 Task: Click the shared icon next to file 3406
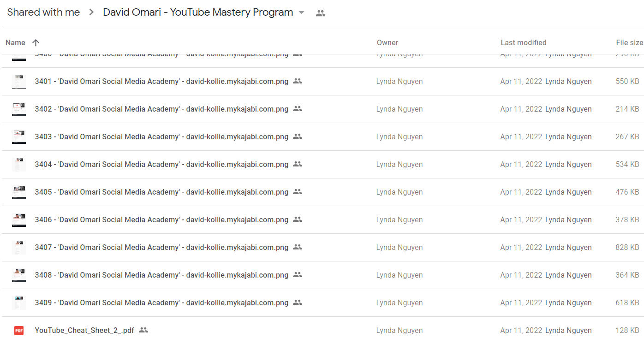pyautogui.click(x=298, y=219)
